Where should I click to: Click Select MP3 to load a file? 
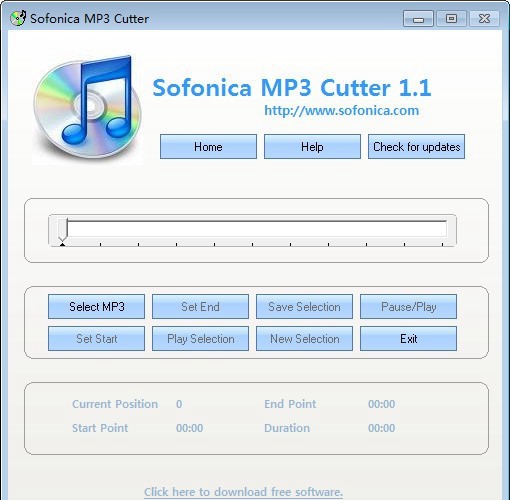(x=96, y=306)
